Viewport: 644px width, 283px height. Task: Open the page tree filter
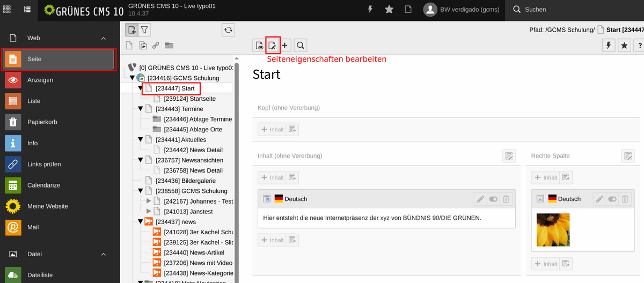(x=144, y=30)
